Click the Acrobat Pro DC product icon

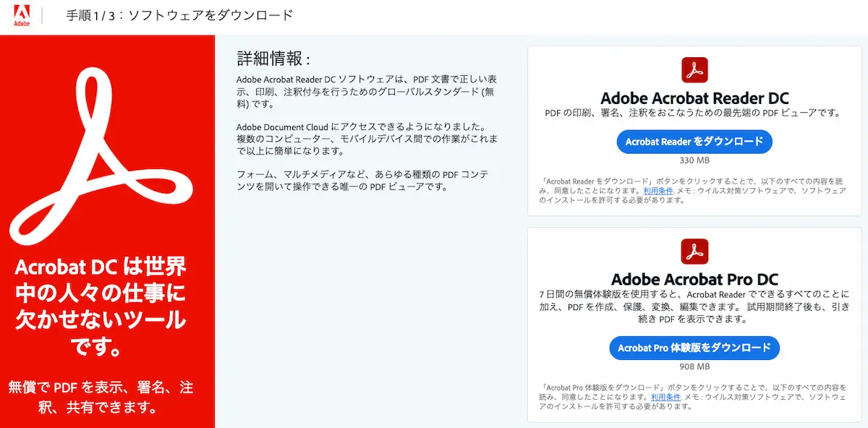(694, 252)
